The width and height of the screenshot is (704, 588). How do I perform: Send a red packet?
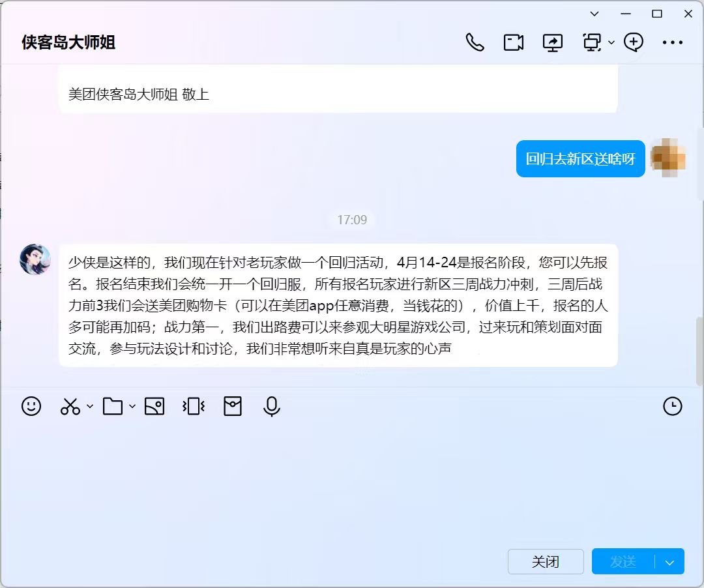233,406
